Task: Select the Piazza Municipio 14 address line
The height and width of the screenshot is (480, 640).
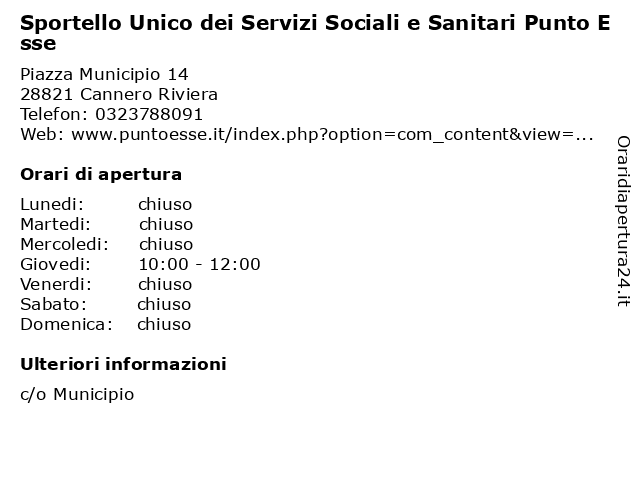Action: 104,74
